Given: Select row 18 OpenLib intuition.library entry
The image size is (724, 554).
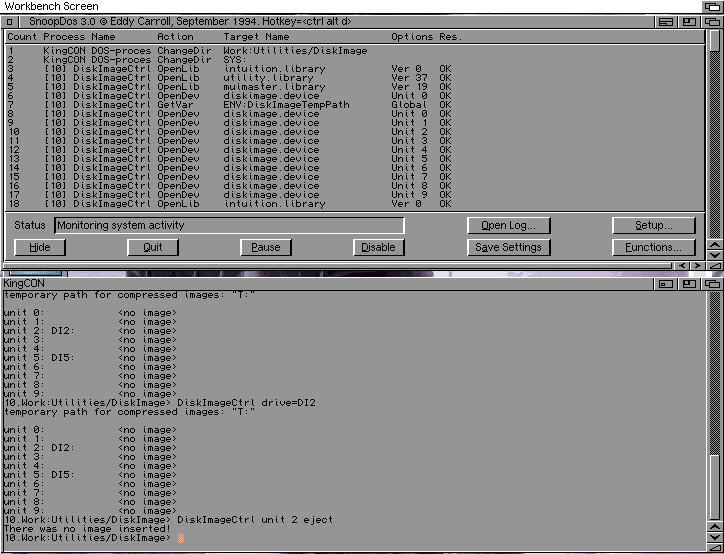Looking at the screenshot, I should (x=355, y=204).
